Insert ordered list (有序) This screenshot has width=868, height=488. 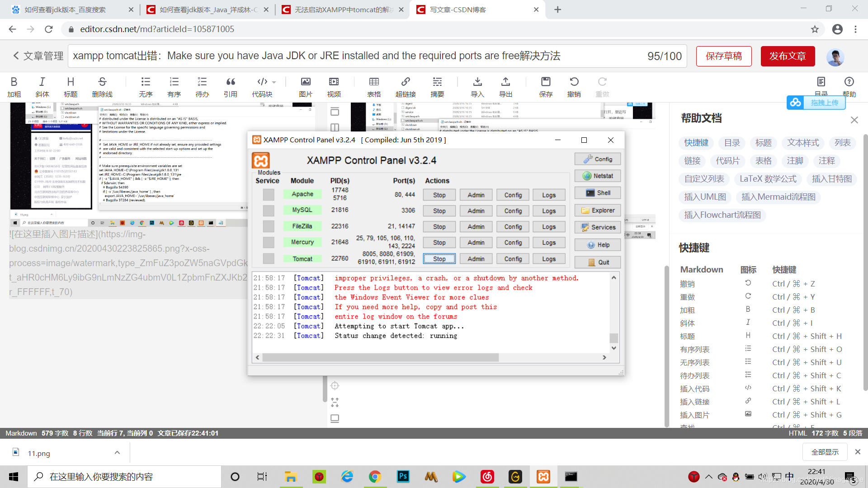[174, 87]
